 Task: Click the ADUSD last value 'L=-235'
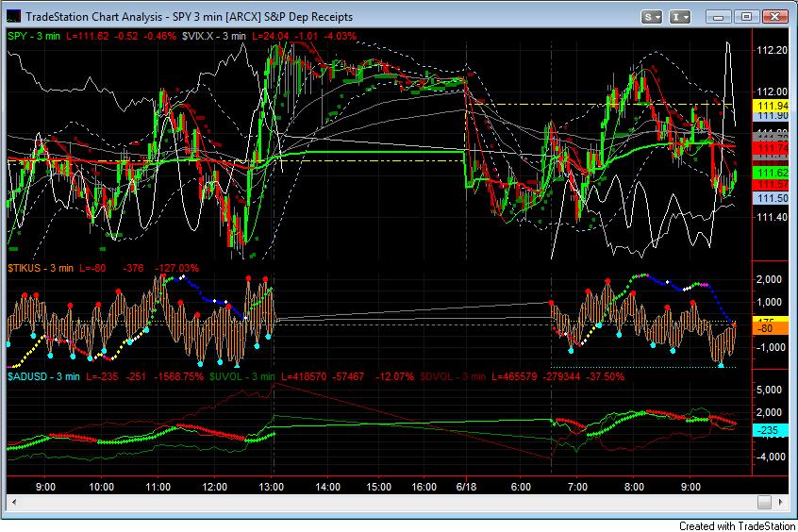click(x=102, y=376)
